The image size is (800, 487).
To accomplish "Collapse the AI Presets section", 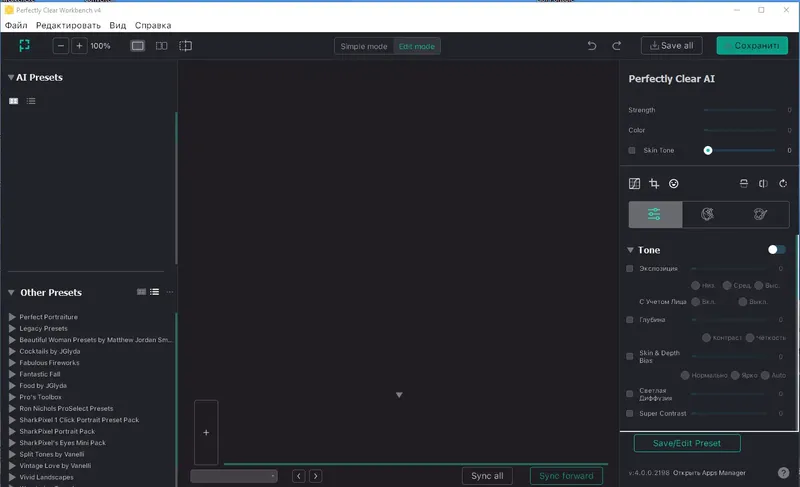I will [x=11, y=78].
